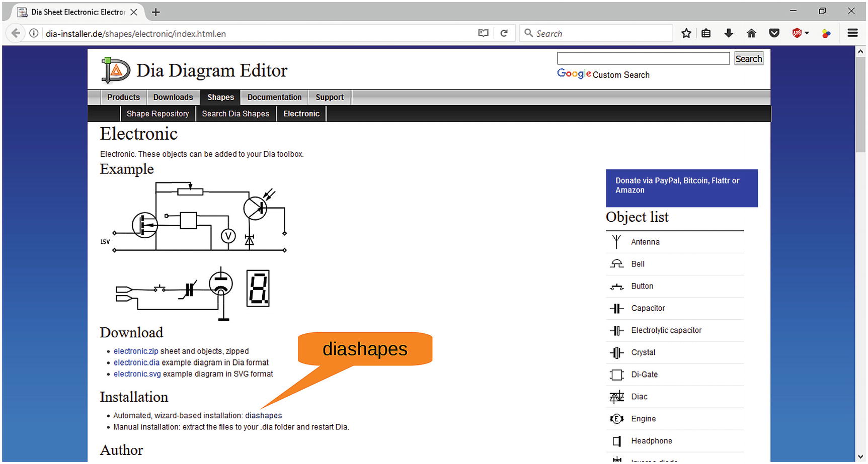Image resolution: width=868 pixels, height=464 pixels.
Task: Click the Diac label in Object list
Action: point(639,397)
